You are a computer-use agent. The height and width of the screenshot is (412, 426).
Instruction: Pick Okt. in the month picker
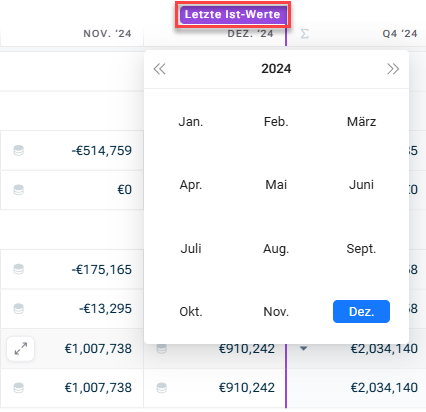pos(191,312)
